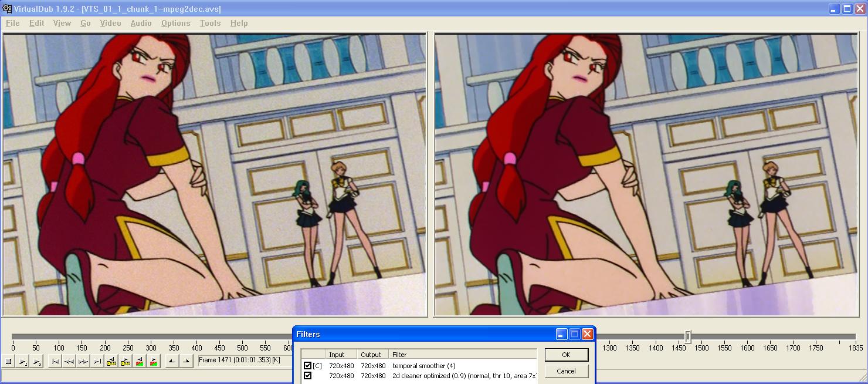The image size is (868, 384).
Task: Jump to next scene change
Action: (154, 362)
